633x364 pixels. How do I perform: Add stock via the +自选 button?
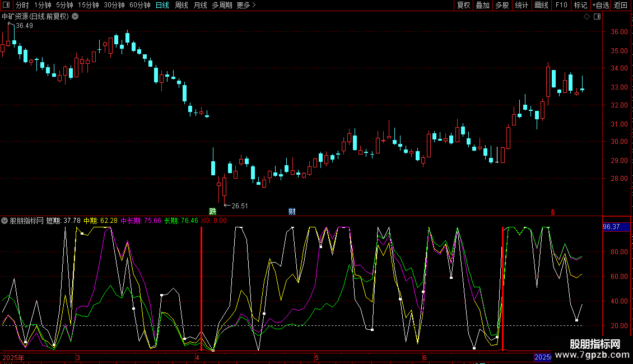601,5
